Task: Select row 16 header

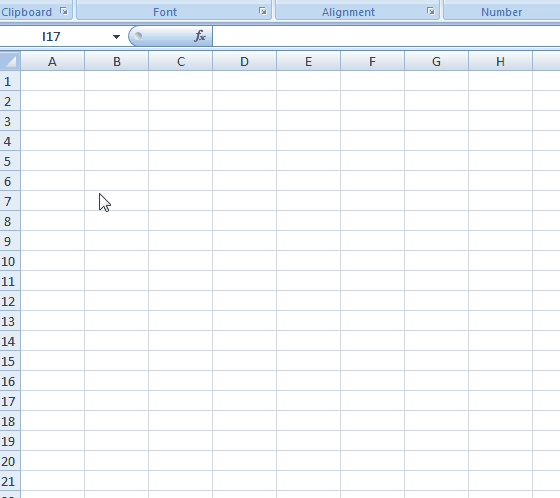Action: (10, 381)
